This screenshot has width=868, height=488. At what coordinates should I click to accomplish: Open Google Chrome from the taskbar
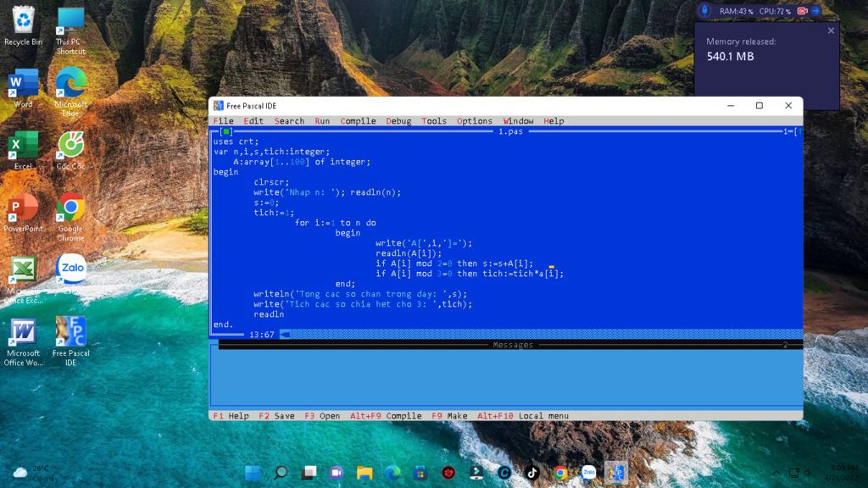coord(560,473)
